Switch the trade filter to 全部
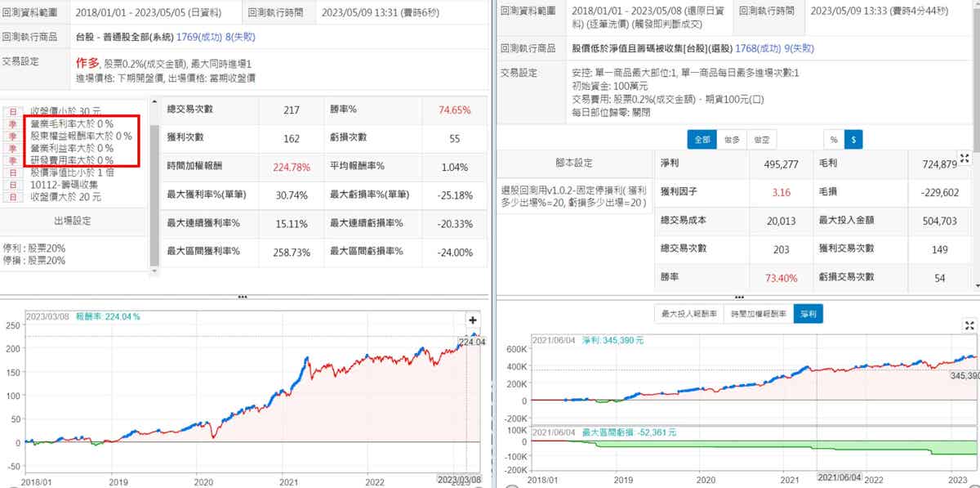980x488 pixels. (x=702, y=139)
